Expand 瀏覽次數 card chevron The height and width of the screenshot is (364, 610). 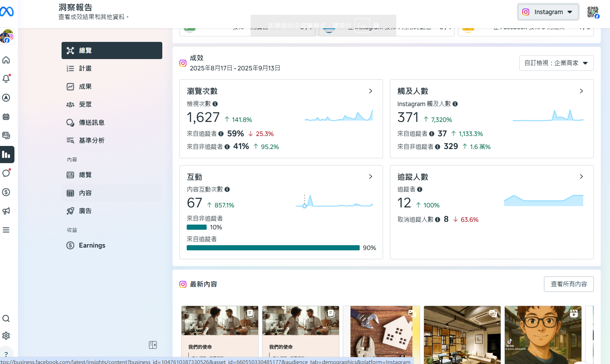[370, 91]
